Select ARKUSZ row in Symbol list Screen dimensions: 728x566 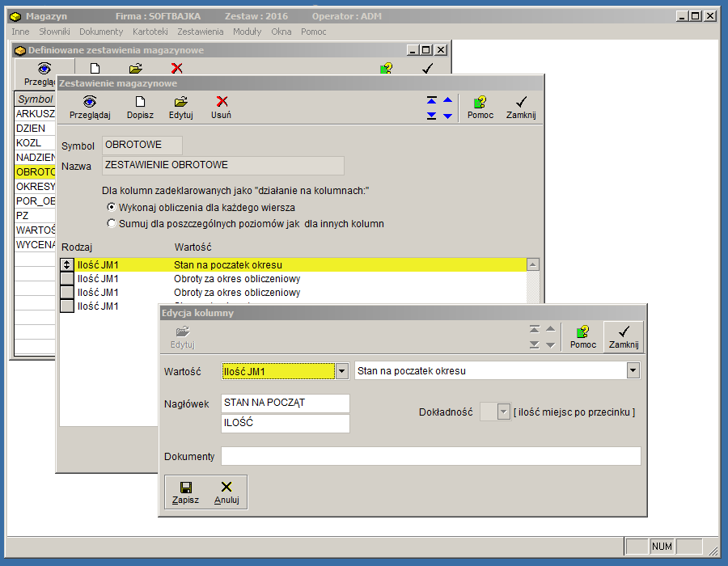pos(36,114)
